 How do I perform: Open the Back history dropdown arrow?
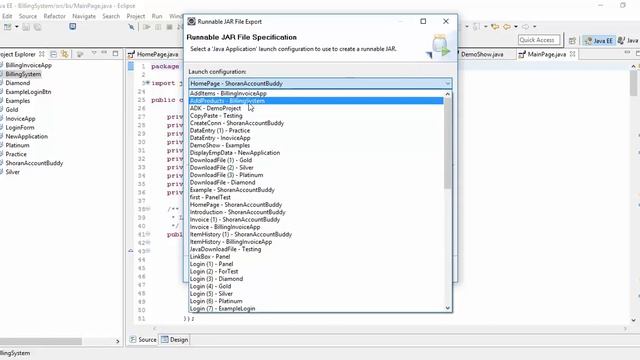[x=516, y=27]
